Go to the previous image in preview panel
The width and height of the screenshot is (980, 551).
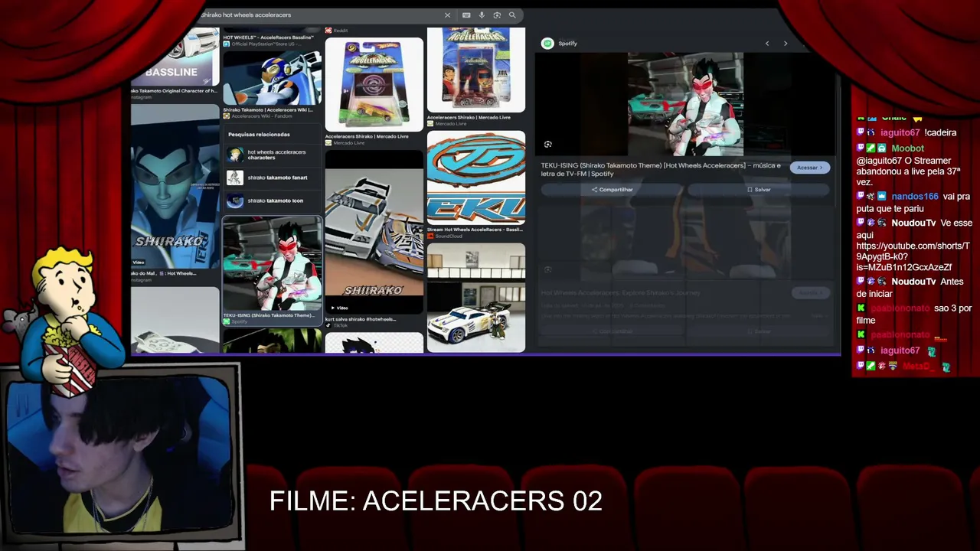(767, 44)
